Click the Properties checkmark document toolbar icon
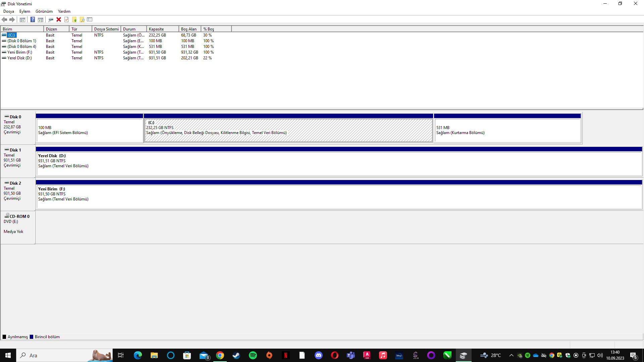644x362 pixels. click(66, 19)
